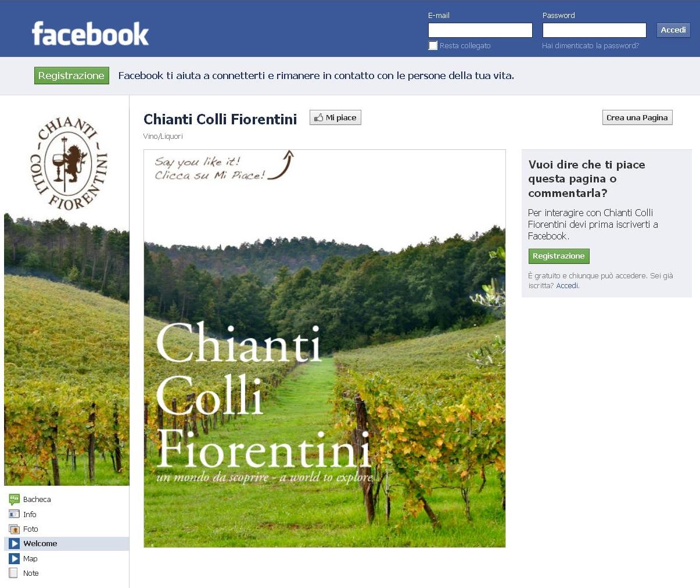Click the Chianti Colli Fiorentini lion logo
Screen dimensions: 700x588
pos(69,163)
